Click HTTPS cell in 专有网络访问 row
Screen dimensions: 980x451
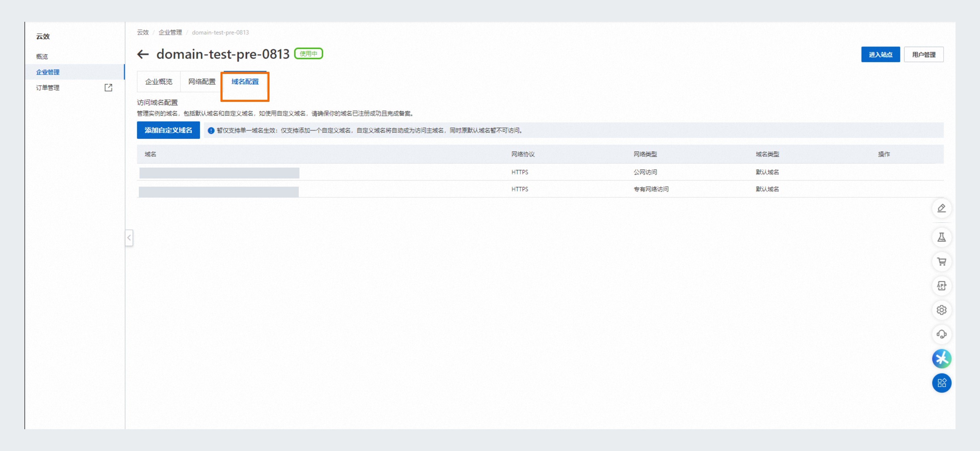[x=520, y=189]
